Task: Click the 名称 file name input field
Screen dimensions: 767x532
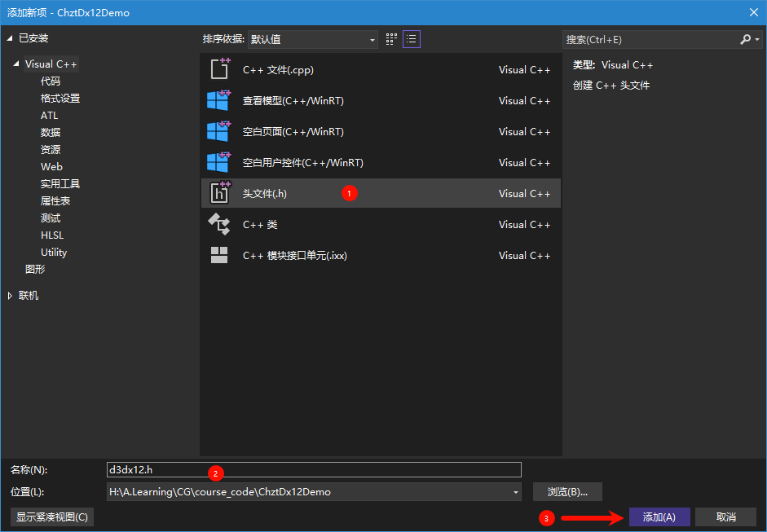Action: pos(314,469)
